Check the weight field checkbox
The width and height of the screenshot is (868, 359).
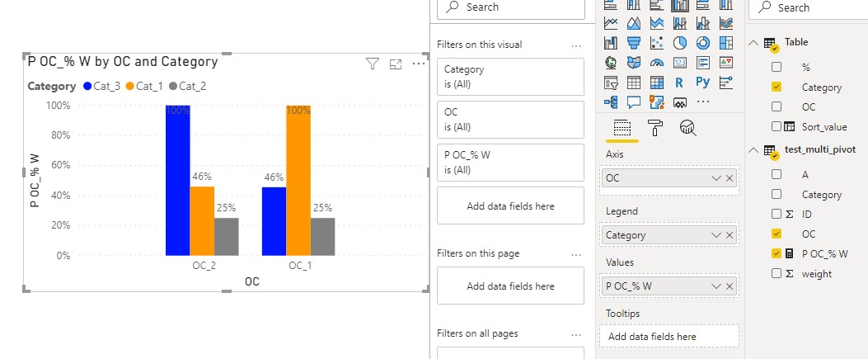(x=777, y=274)
